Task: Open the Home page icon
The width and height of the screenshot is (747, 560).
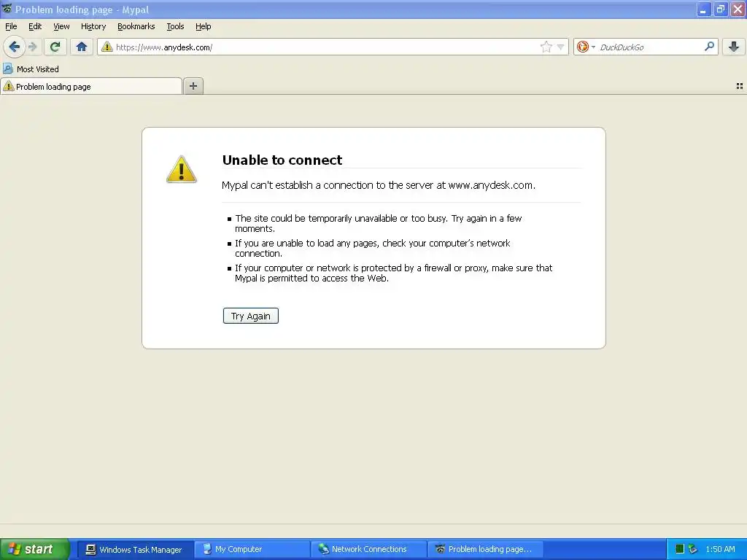Action: click(x=82, y=47)
